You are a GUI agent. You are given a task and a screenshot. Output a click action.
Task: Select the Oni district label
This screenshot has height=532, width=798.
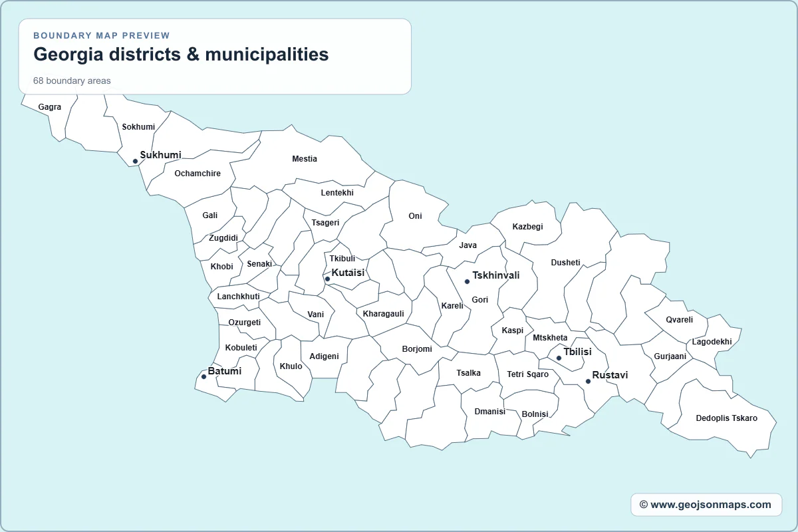416,216
